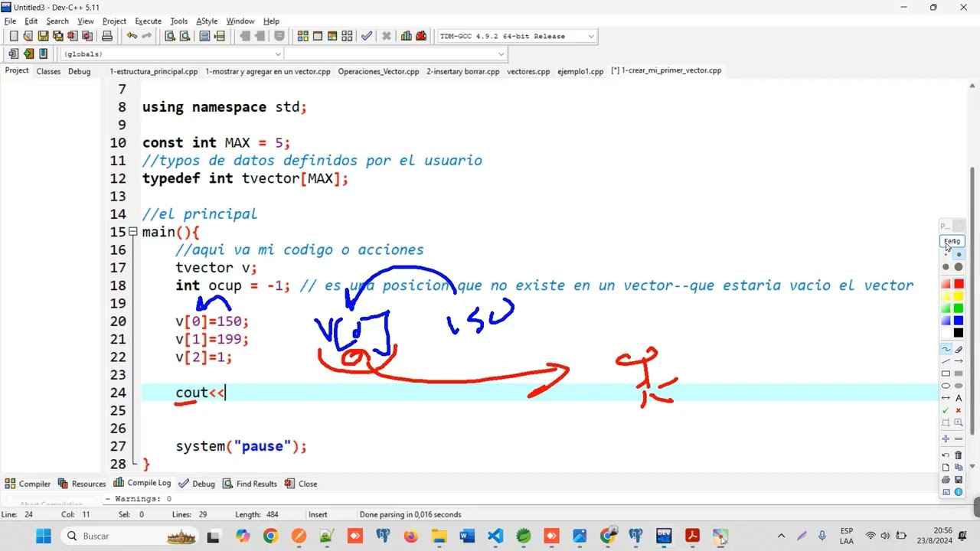Screen dimensions: 980x551
Task: Click the taskbar Buscar search field
Action: point(130,536)
